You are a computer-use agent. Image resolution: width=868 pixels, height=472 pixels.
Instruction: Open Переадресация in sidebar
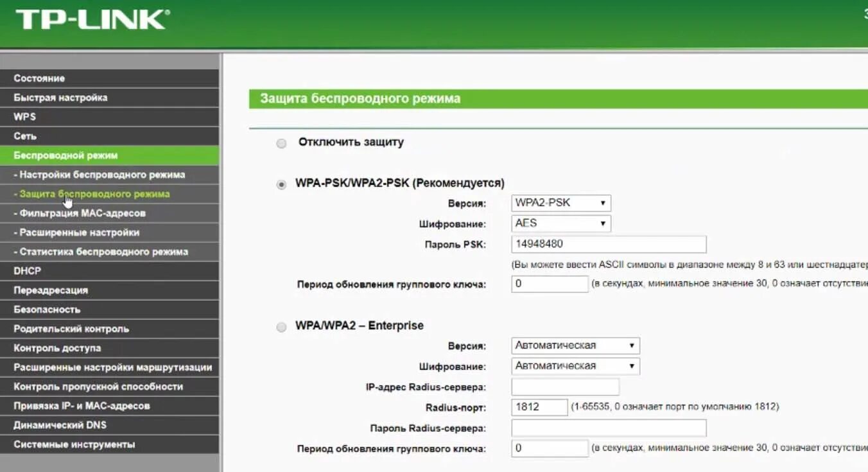pos(109,290)
